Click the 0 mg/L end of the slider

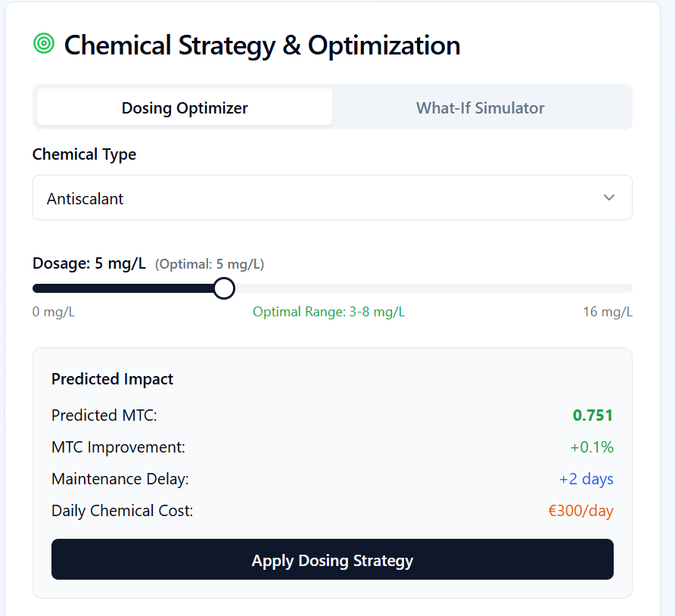[x=54, y=311]
